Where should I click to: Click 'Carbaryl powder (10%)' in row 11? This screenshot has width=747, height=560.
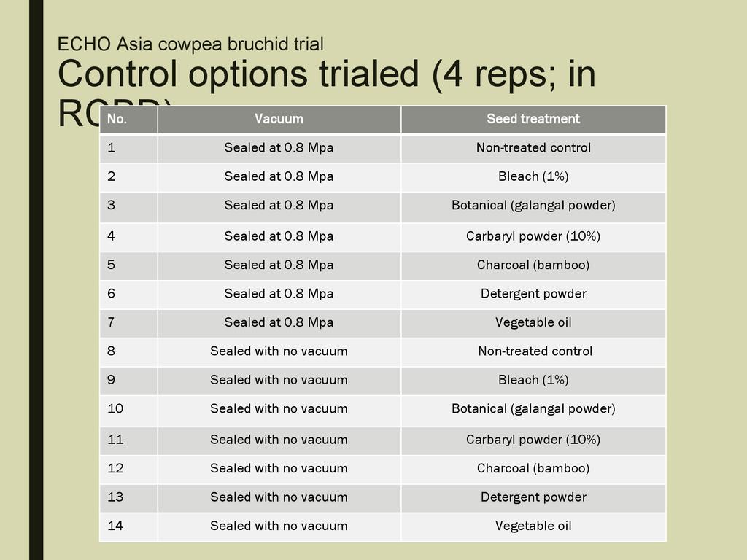pyautogui.click(x=533, y=440)
